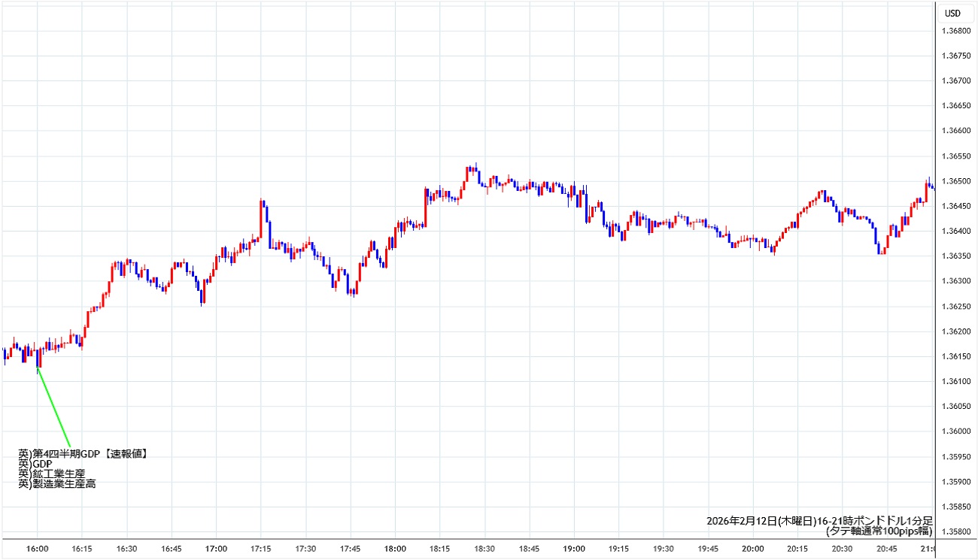Click the USD currency label
This screenshot has width=978, height=560.
[x=952, y=14]
